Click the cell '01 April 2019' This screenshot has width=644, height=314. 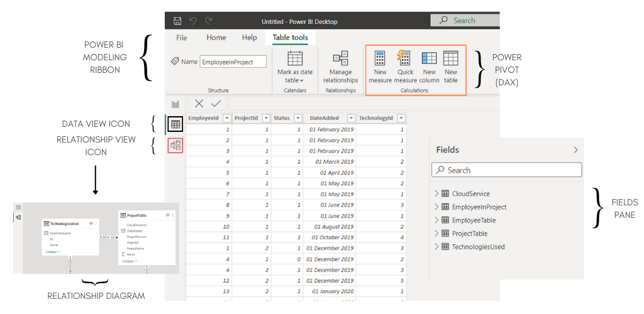pyautogui.click(x=330, y=173)
